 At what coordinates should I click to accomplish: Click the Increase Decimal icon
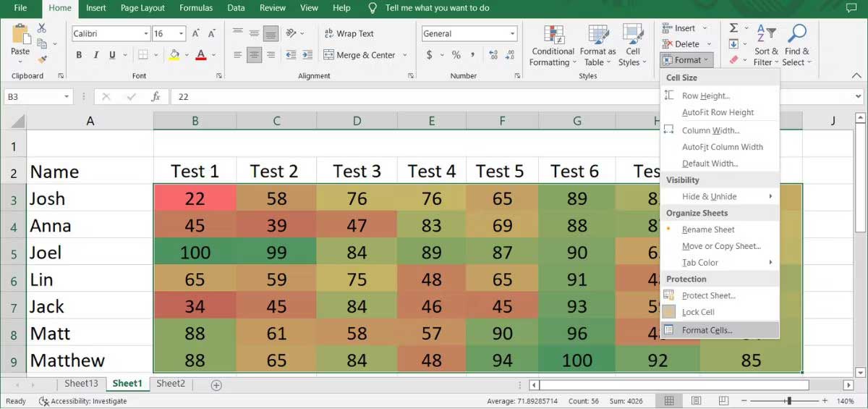[493, 55]
